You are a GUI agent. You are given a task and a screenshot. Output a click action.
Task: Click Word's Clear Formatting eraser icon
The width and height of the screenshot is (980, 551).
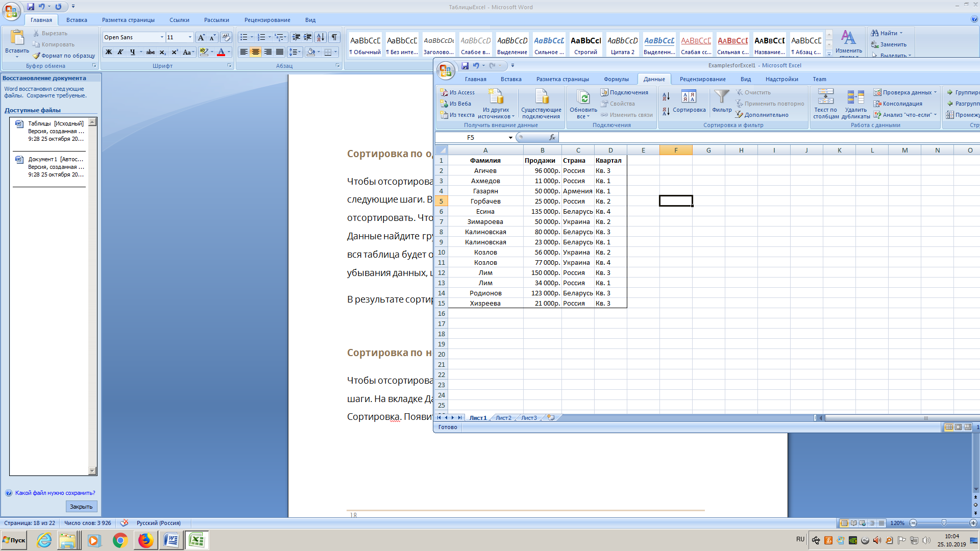tap(226, 37)
